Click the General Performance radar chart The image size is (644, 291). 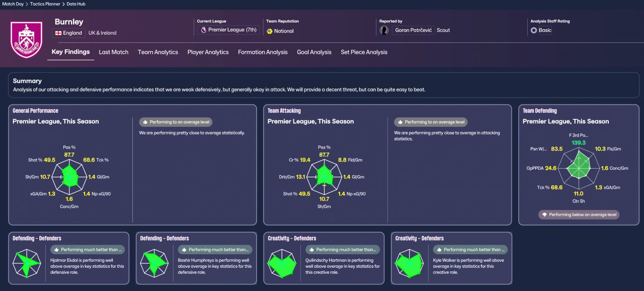pyautogui.click(x=70, y=176)
